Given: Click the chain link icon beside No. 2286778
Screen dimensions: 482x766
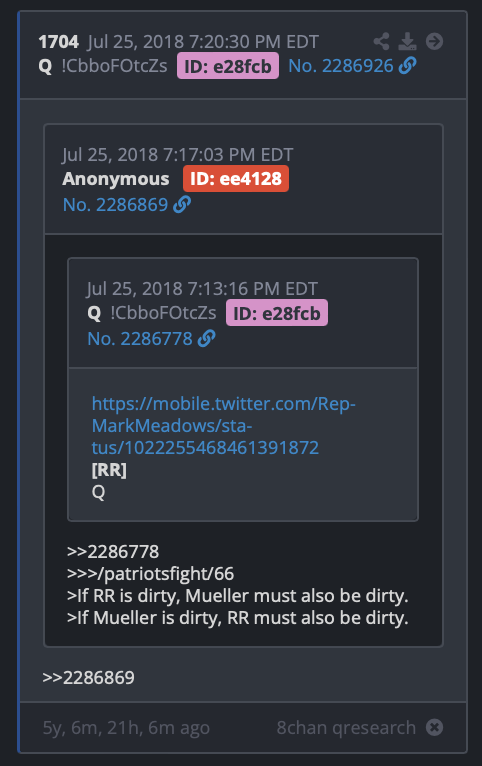Looking at the screenshot, I should (207, 338).
